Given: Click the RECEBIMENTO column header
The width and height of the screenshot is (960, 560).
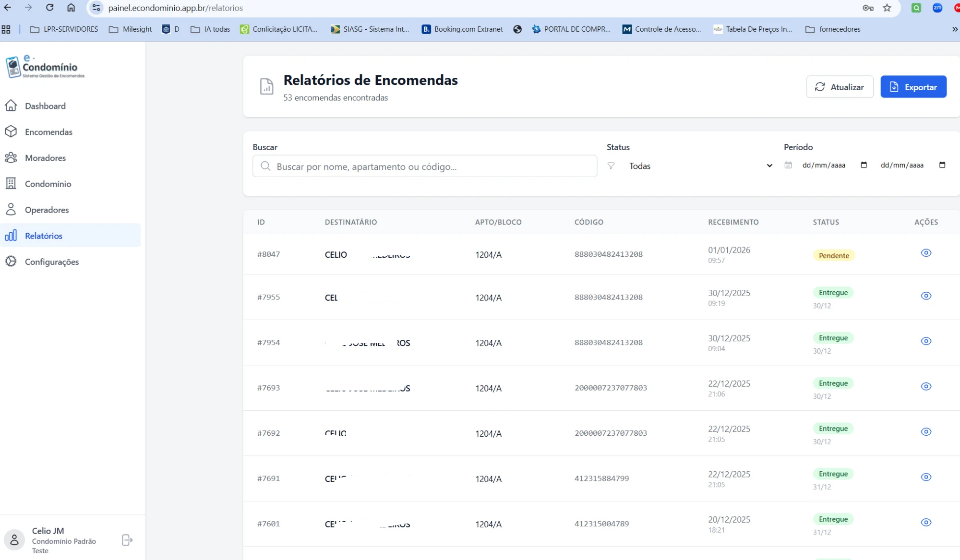Looking at the screenshot, I should (733, 222).
